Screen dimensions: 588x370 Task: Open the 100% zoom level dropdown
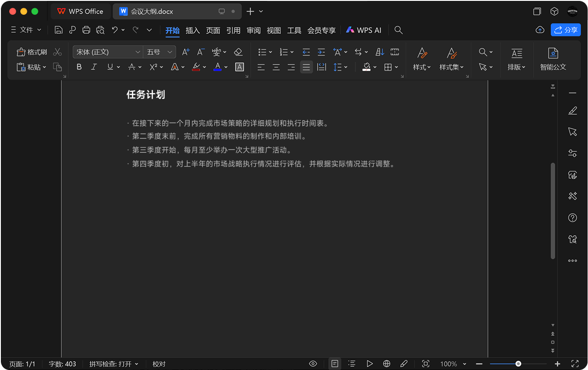tap(453, 364)
